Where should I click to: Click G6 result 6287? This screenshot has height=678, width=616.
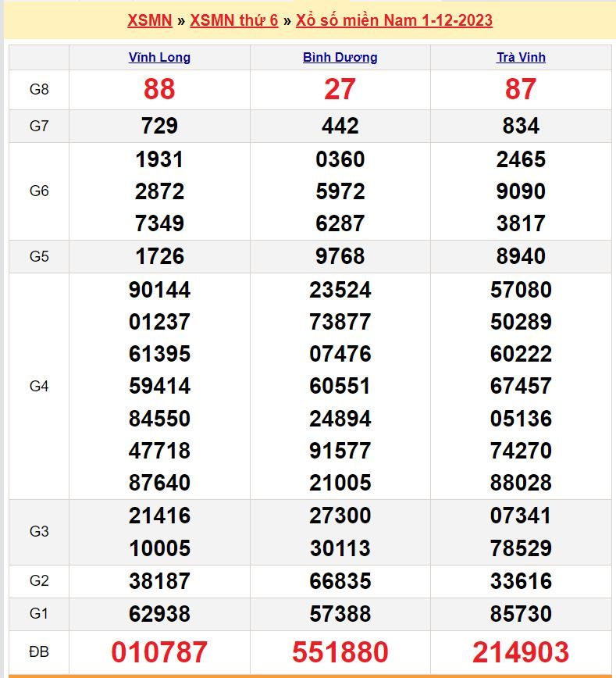(340, 223)
